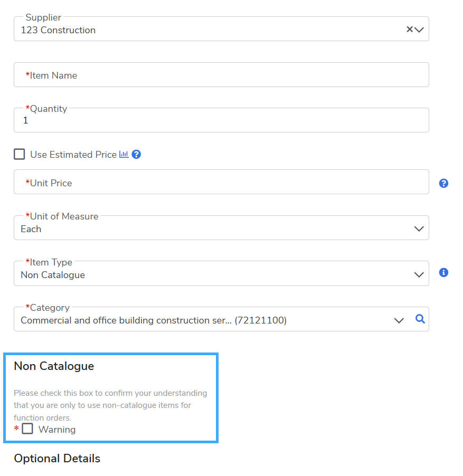Expand the Item Type dropdown
Image resolution: width=463 pixels, height=476 pixels.
[x=419, y=275]
